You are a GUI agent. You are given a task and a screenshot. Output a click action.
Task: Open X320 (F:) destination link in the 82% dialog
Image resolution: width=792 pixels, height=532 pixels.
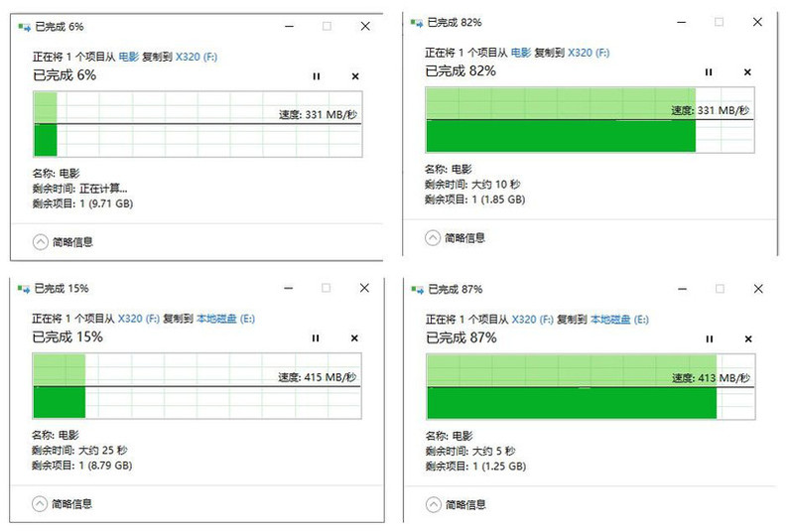(589, 53)
